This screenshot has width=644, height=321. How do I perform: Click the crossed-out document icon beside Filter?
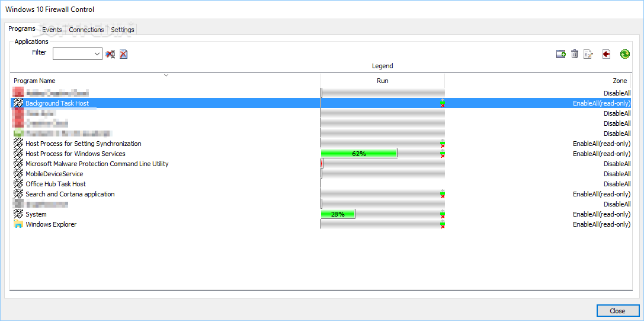pos(123,54)
